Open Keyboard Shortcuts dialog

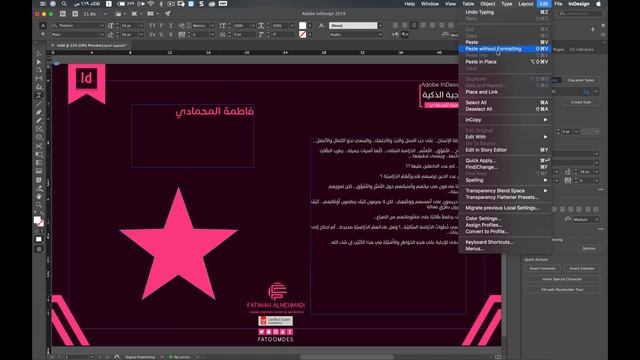pyautogui.click(x=505, y=242)
